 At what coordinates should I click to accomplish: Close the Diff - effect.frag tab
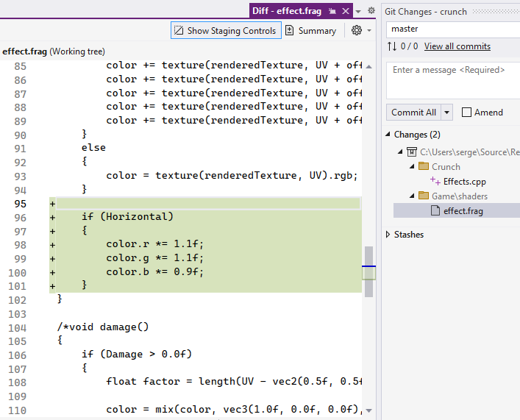[x=346, y=11]
